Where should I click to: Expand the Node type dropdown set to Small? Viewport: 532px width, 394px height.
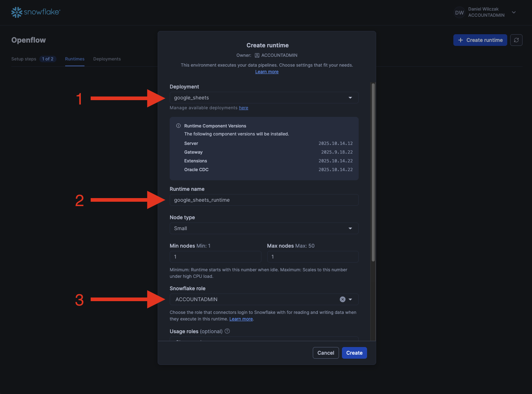pyautogui.click(x=264, y=228)
